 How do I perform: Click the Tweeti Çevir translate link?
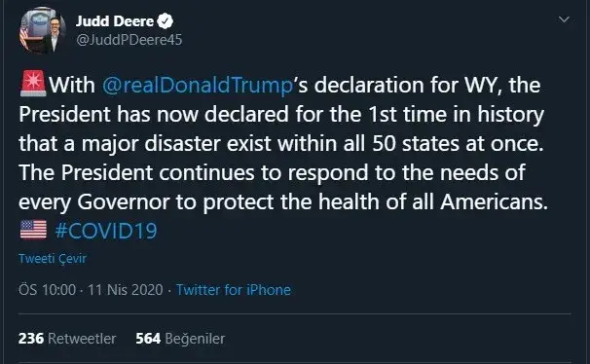click(53, 259)
